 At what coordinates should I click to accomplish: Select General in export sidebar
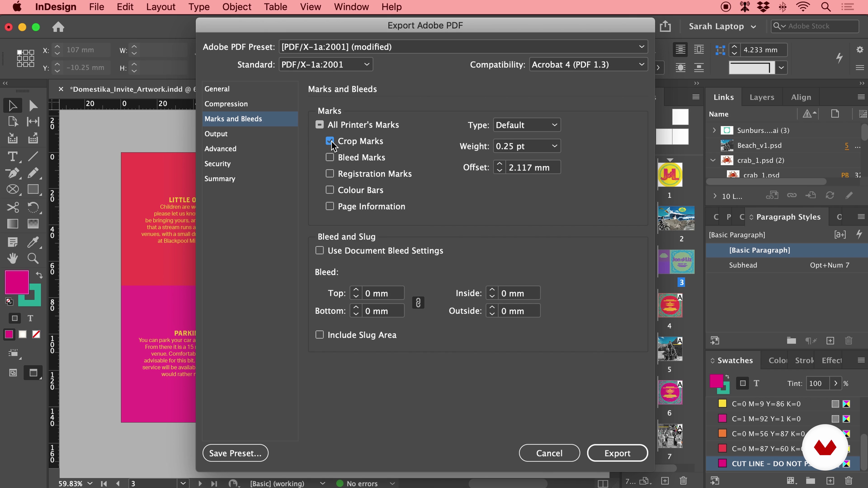coord(217,89)
